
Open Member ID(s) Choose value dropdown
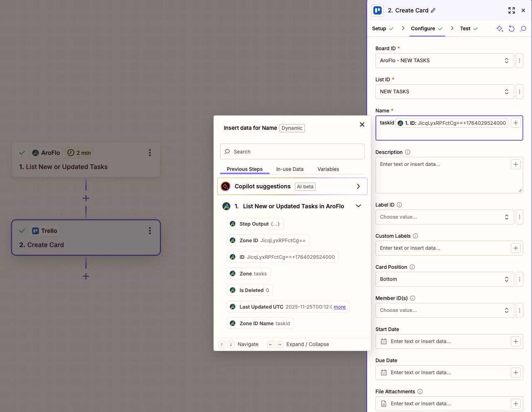[x=444, y=310]
